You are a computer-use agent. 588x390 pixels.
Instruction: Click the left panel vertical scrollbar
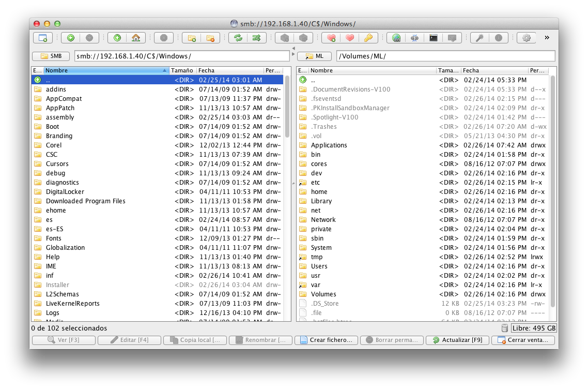coord(287,107)
